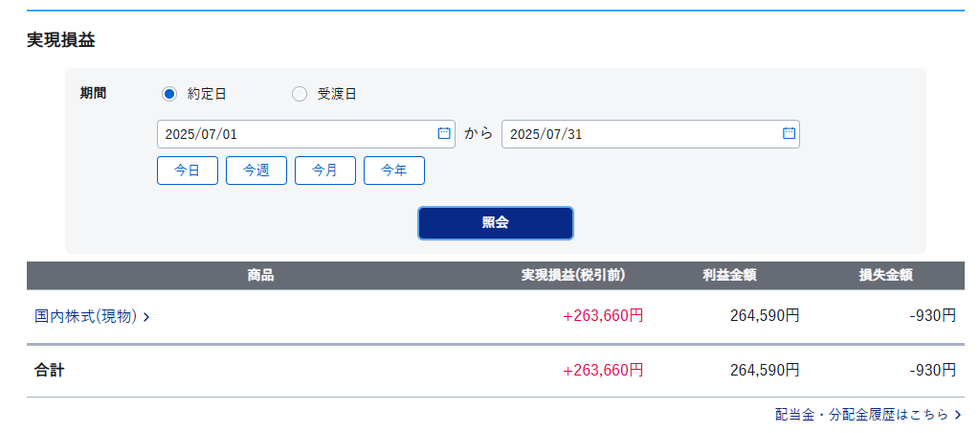Click the 商品 column header
This screenshot has height=433, width=980.
(x=260, y=275)
